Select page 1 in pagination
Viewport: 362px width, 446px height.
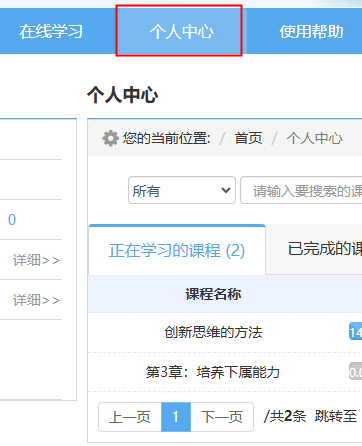tap(176, 417)
